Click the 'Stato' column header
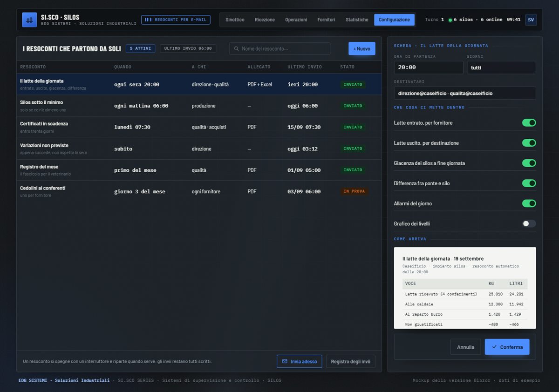This screenshot has height=392, width=559. click(x=347, y=67)
